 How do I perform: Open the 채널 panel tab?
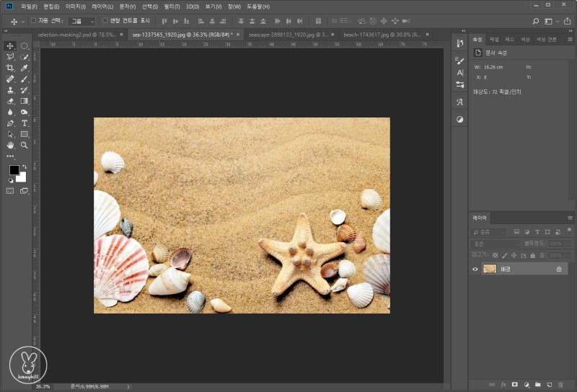click(x=494, y=39)
